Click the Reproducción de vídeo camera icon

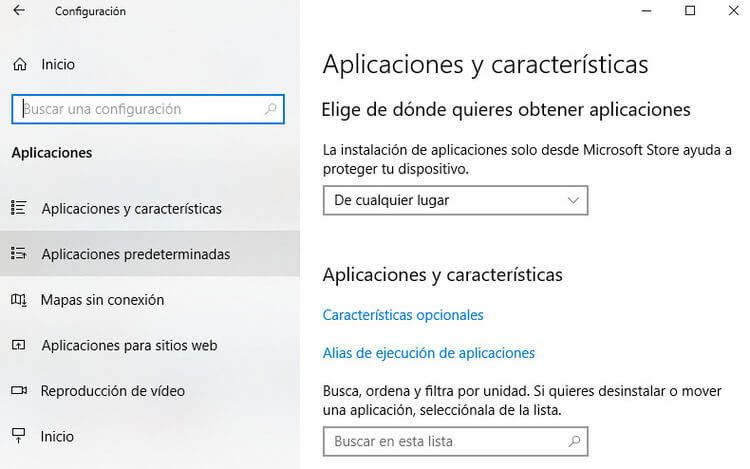point(19,391)
